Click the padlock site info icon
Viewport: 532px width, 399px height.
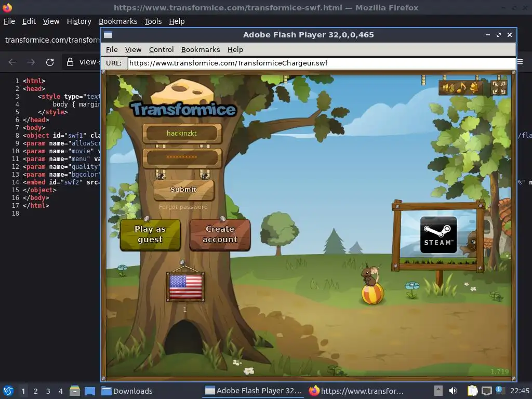70,62
